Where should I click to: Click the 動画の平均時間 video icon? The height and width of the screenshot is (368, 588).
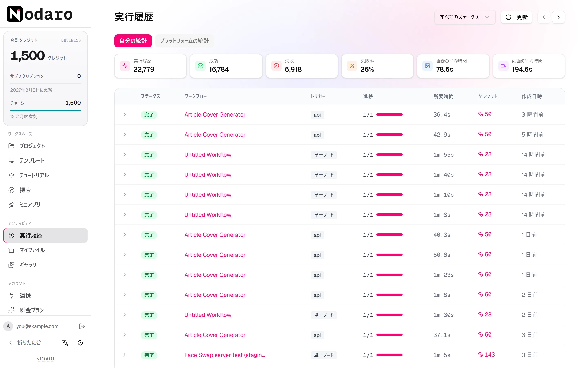click(503, 66)
